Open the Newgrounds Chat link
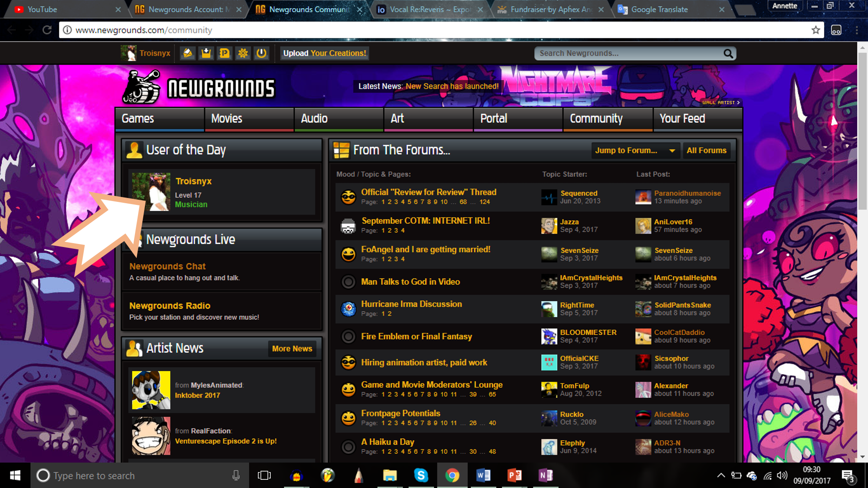Image resolution: width=868 pixels, height=488 pixels. point(167,266)
